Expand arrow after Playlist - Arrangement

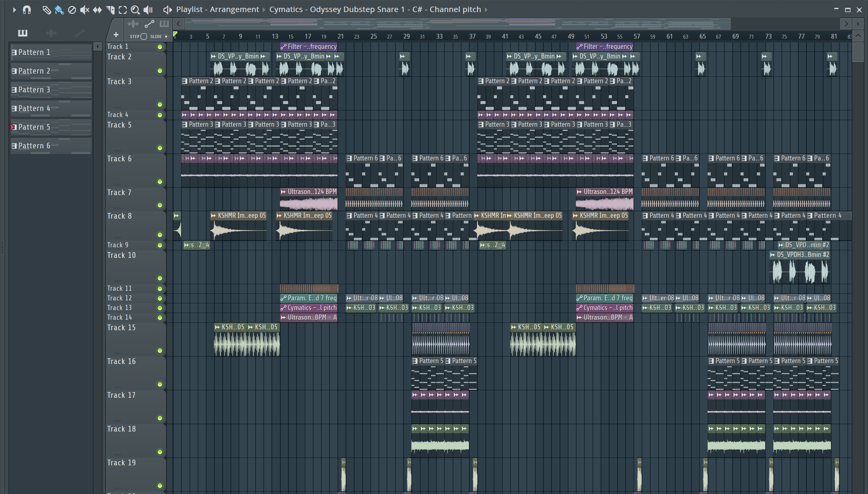point(264,10)
